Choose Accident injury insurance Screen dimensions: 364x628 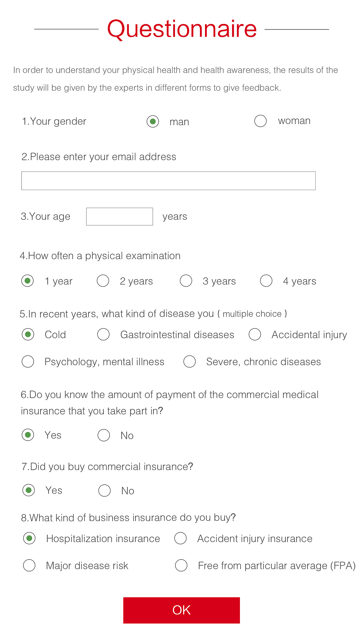(181, 538)
